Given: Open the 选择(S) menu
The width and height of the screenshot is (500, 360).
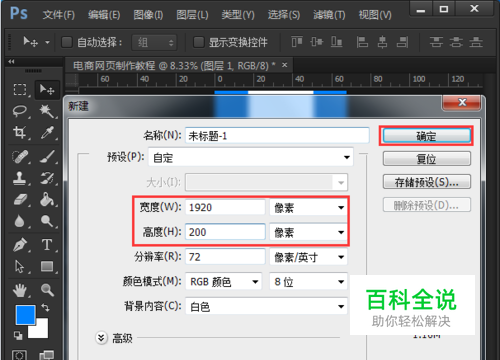Looking at the screenshot, I should tap(284, 15).
